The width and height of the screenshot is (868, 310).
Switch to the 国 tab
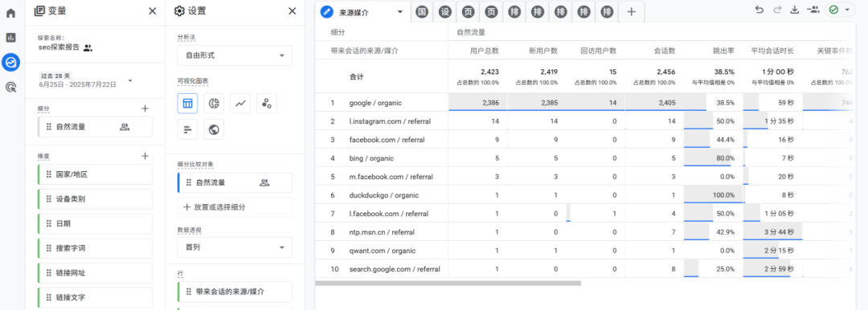click(421, 11)
